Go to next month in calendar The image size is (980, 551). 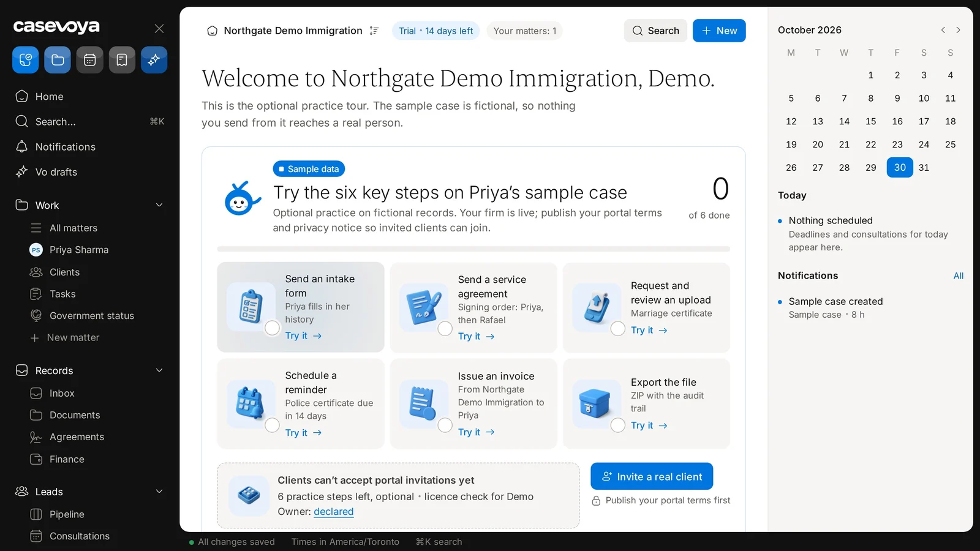pos(958,30)
